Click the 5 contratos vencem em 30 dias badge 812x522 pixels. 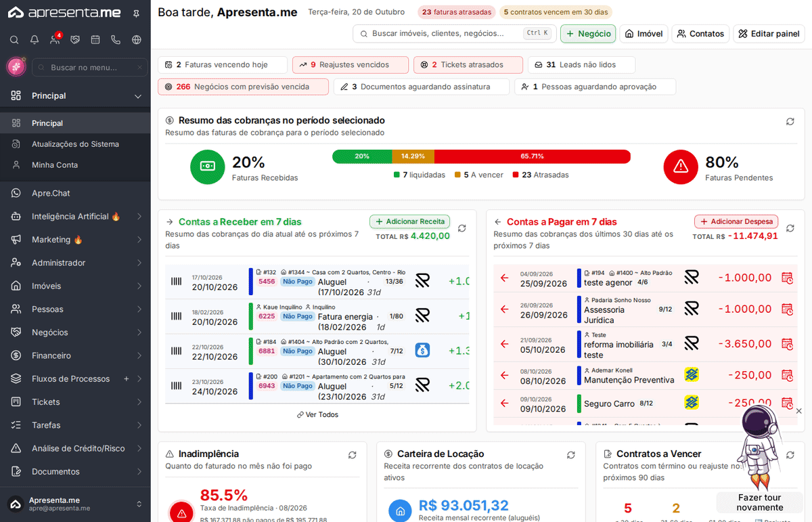(x=556, y=12)
